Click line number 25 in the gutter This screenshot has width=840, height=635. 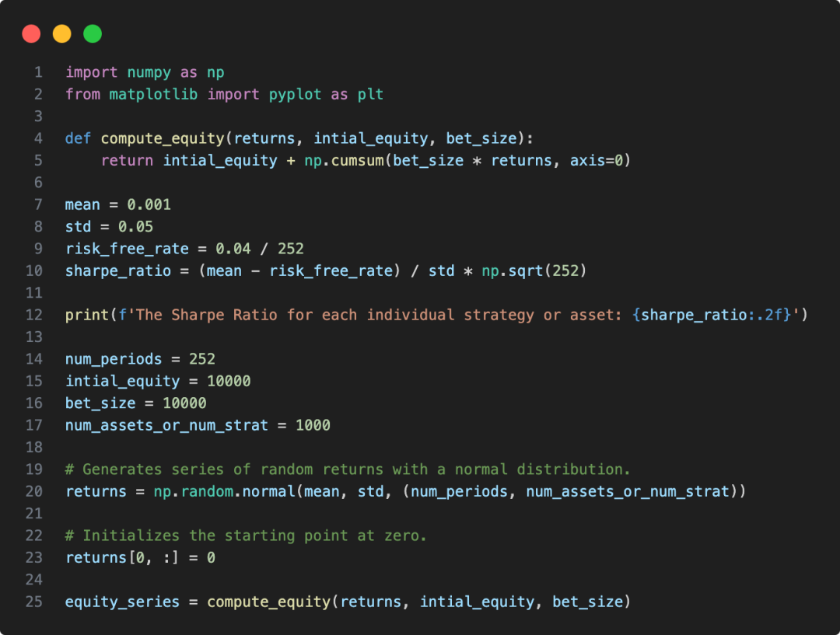pyautogui.click(x=33, y=602)
